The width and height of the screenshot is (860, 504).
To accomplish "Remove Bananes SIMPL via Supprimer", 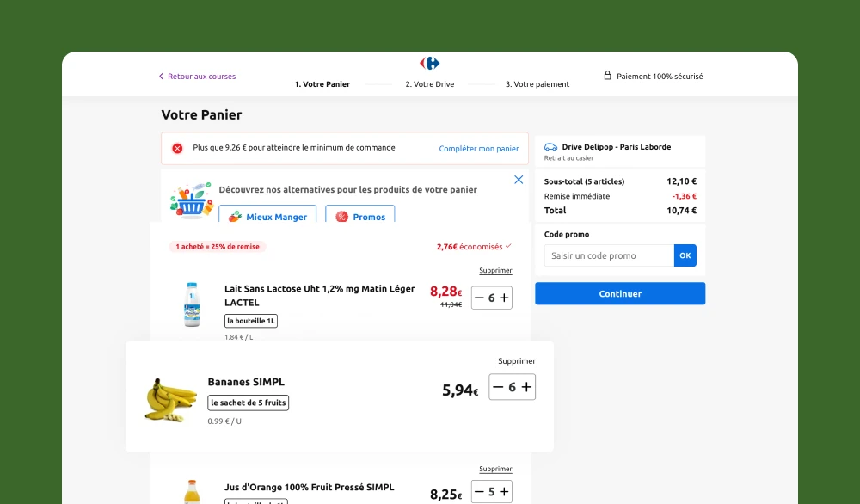I will [x=517, y=361].
